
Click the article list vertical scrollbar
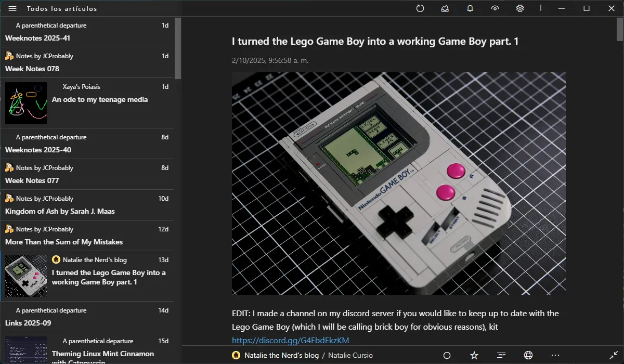(x=178, y=49)
